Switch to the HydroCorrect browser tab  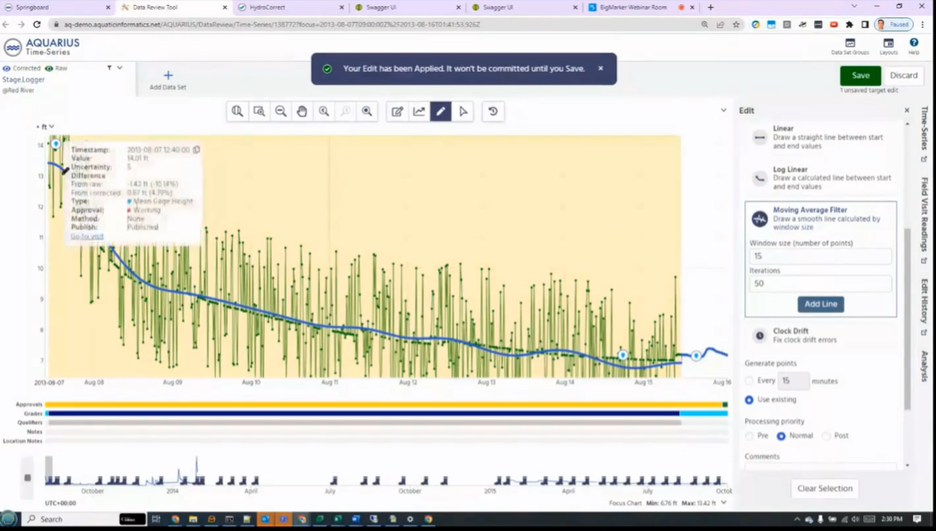(x=291, y=7)
